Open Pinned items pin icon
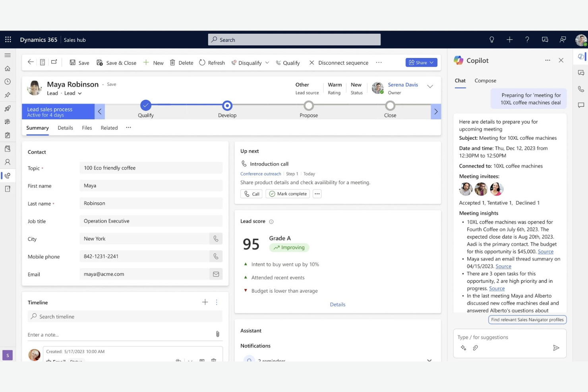Viewport: 588px width, 392px height. click(8, 95)
